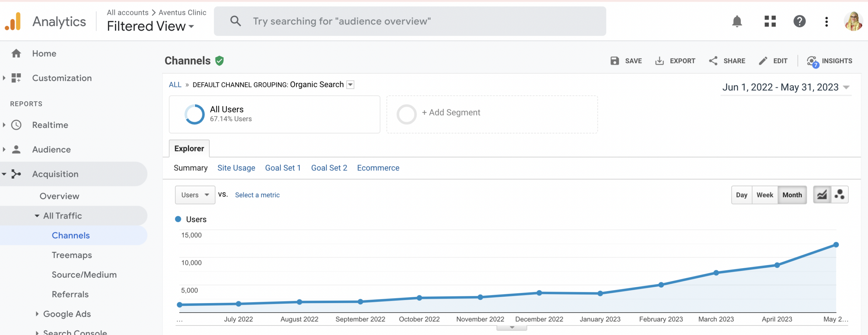
Task: Switch to the Goal Set 1 tab
Action: click(283, 168)
